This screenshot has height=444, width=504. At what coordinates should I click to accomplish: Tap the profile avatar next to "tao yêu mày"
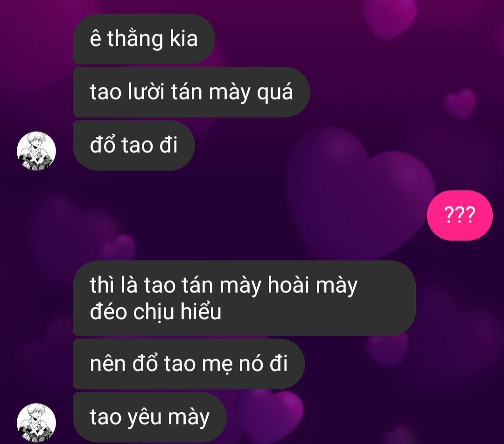tap(36, 423)
